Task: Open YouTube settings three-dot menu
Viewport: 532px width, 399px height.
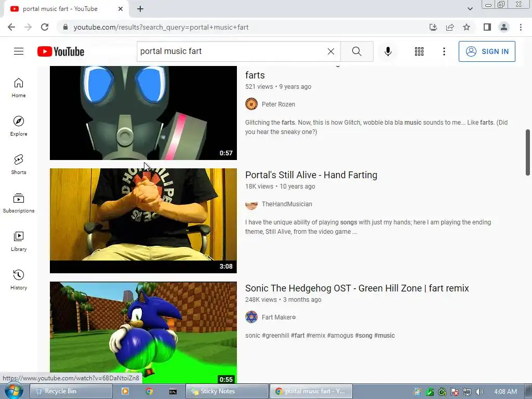Action: pos(444,51)
